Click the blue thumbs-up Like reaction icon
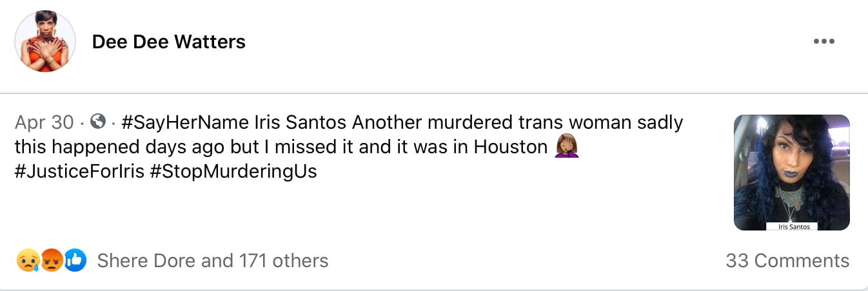This screenshot has height=291, width=868. click(75, 261)
